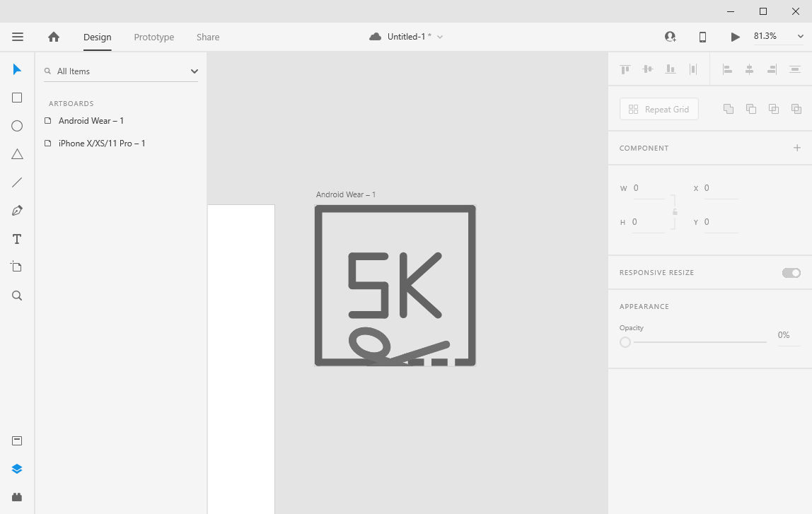Click the invite to document icon
Viewport: 812px width, 514px height.
(670, 37)
